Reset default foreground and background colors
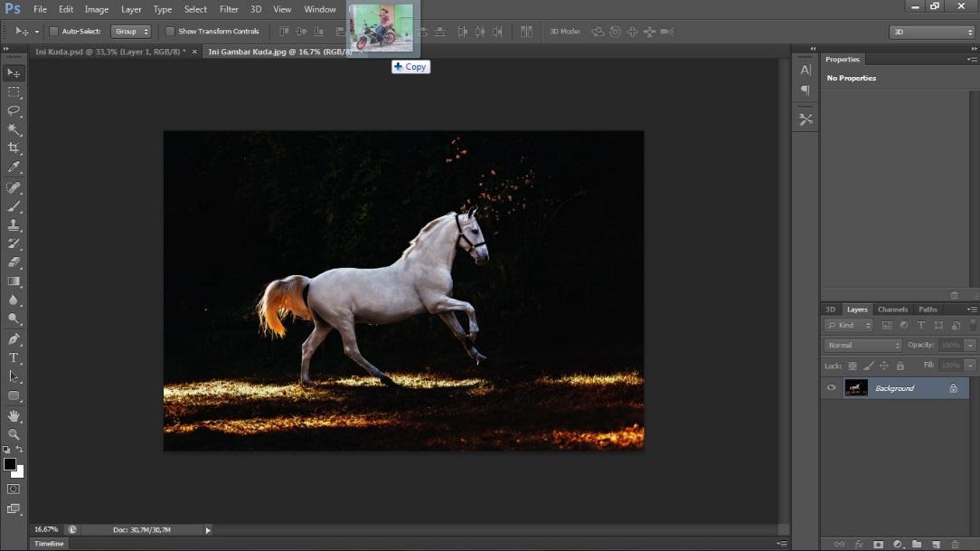This screenshot has width=980, height=551. (6, 449)
